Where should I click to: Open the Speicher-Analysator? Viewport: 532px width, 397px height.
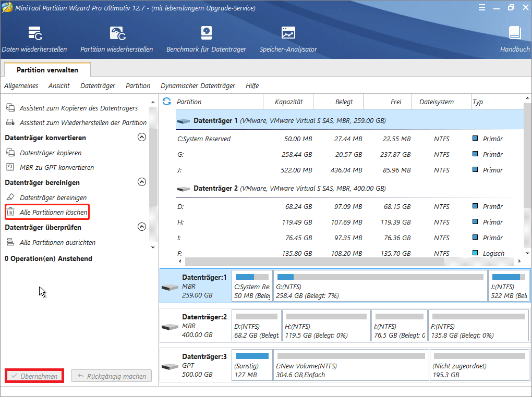288,39
